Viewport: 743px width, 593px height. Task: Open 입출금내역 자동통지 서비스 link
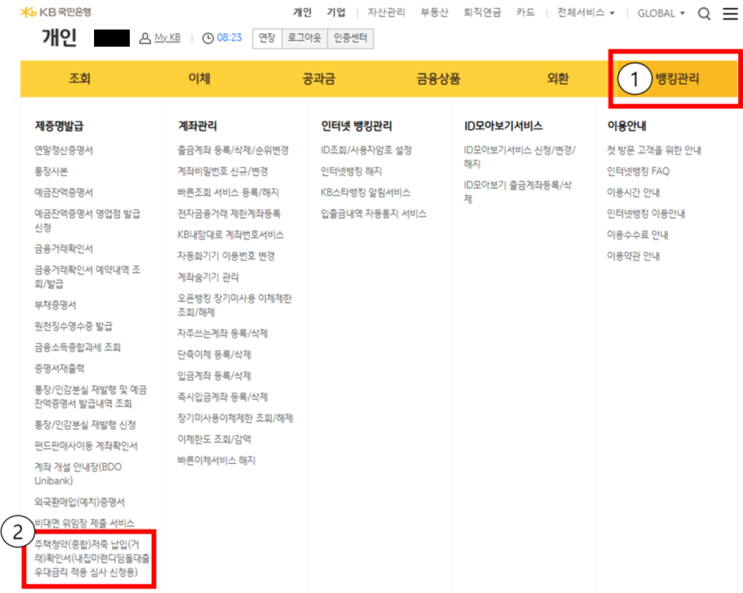click(x=373, y=214)
